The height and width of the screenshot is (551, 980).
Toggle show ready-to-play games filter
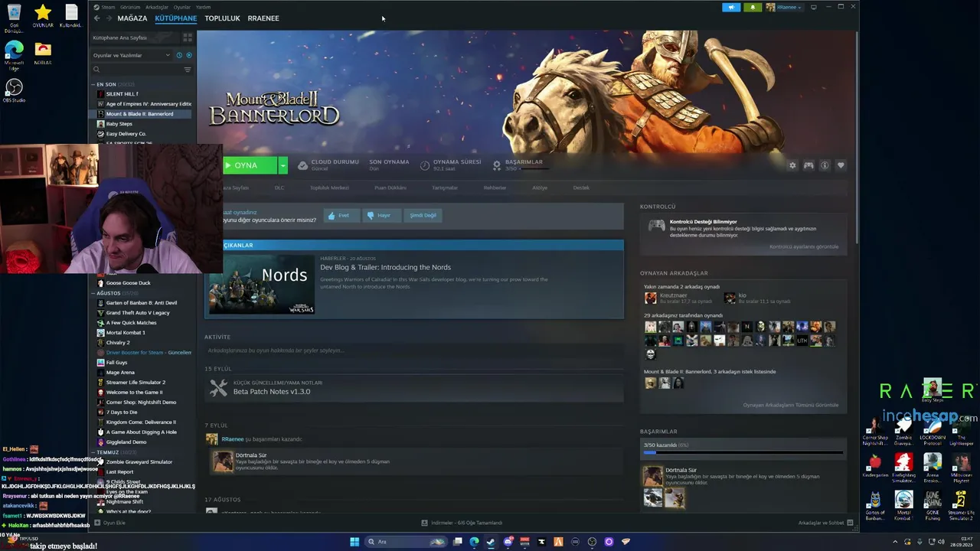pos(189,55)
